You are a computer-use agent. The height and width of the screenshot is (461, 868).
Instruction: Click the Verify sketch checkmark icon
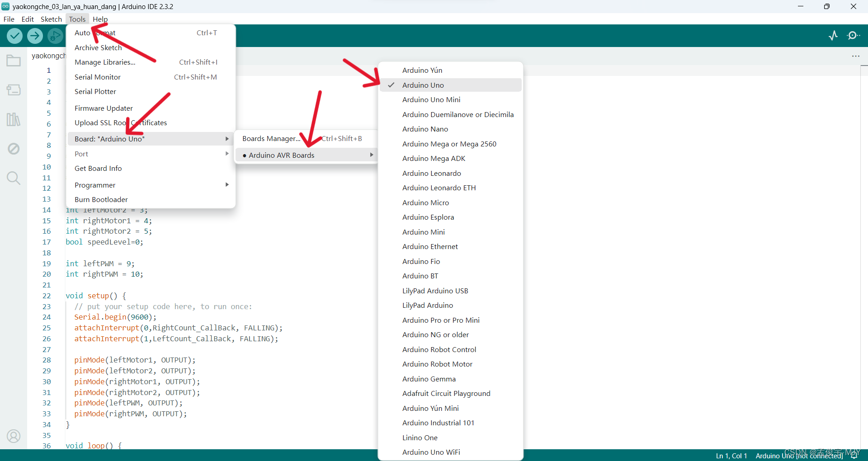14,36
